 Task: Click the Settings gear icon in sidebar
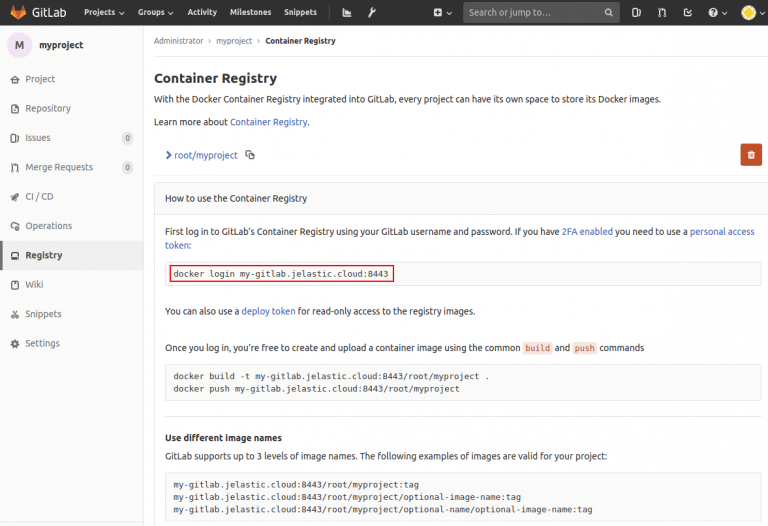point(15,344)
